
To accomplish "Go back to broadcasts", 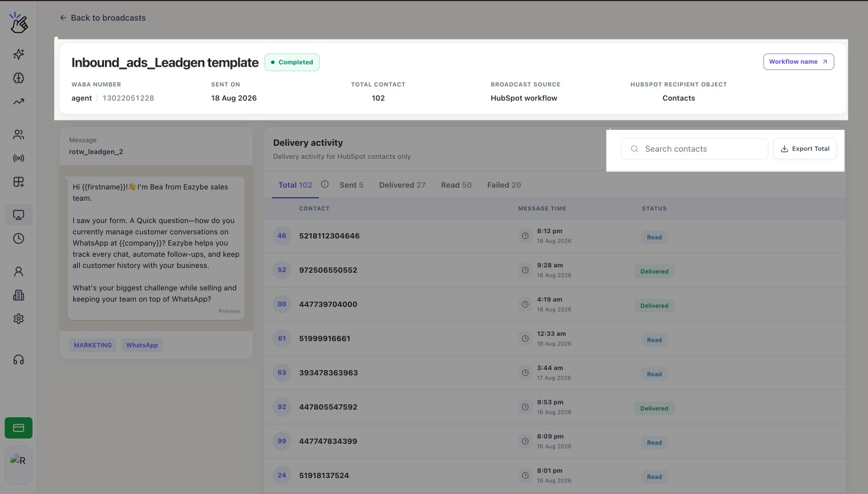I will [103, 18].
